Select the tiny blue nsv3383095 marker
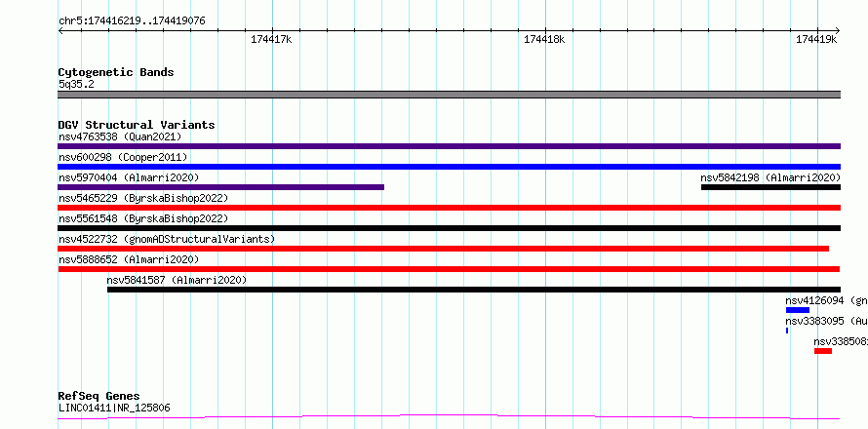Viewport: 868px width, 429px height. point(787,331)
